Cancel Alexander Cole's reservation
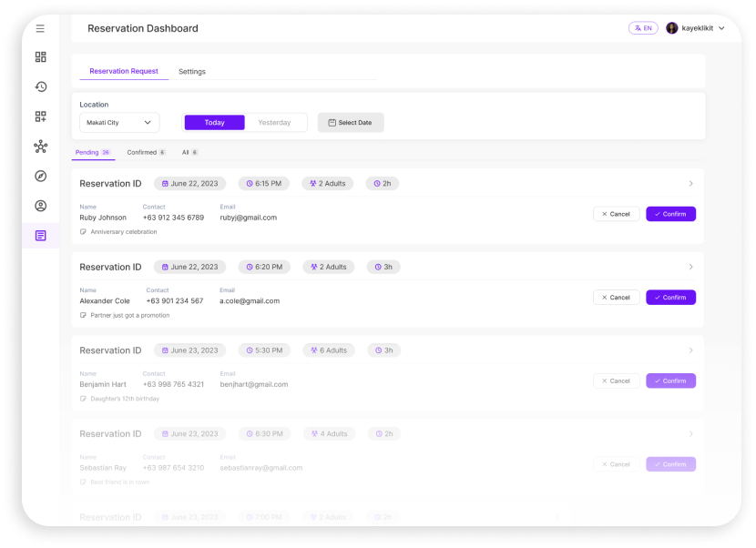756x548 pixels. (616, 298)
